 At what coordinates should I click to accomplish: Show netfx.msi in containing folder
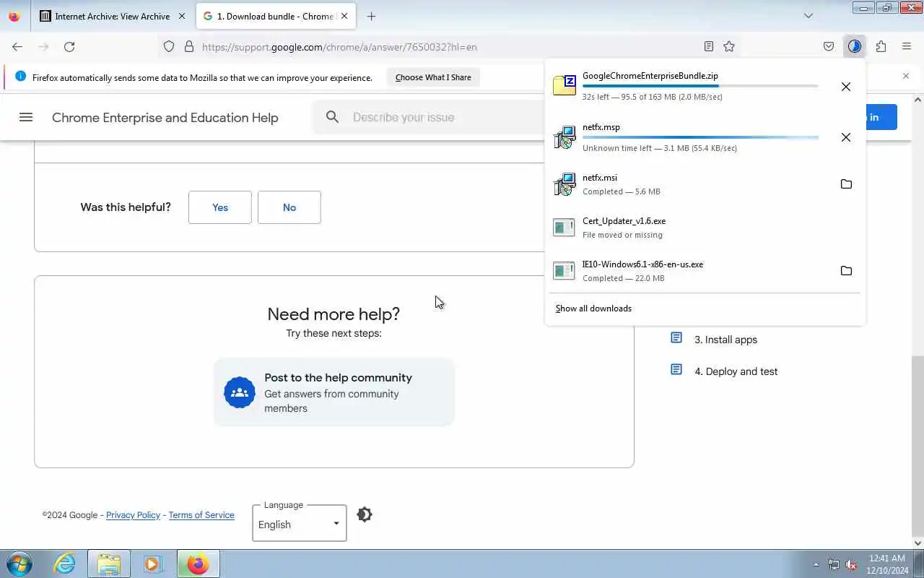click(846, 184)
